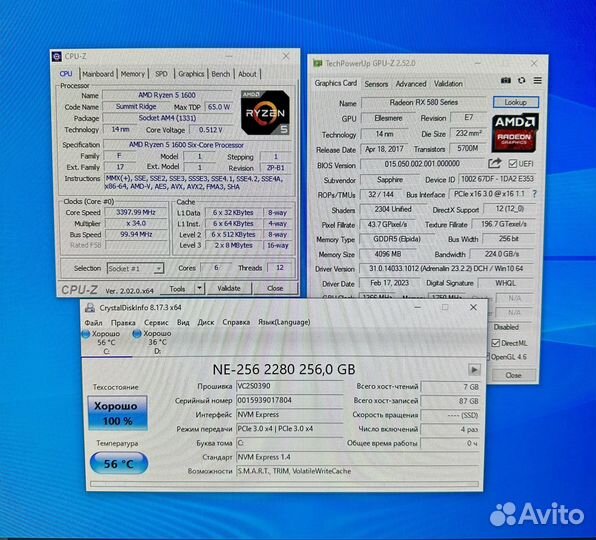Click the Radeon RX 580 Series name field
This screenshot has height=540, width=596.
coord(424,102)
